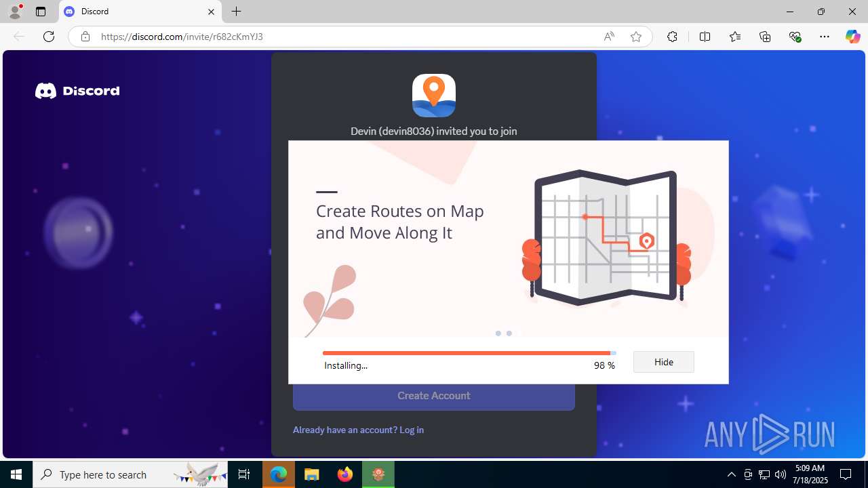Click the Discord logo on the page

(x=77, y=91)
